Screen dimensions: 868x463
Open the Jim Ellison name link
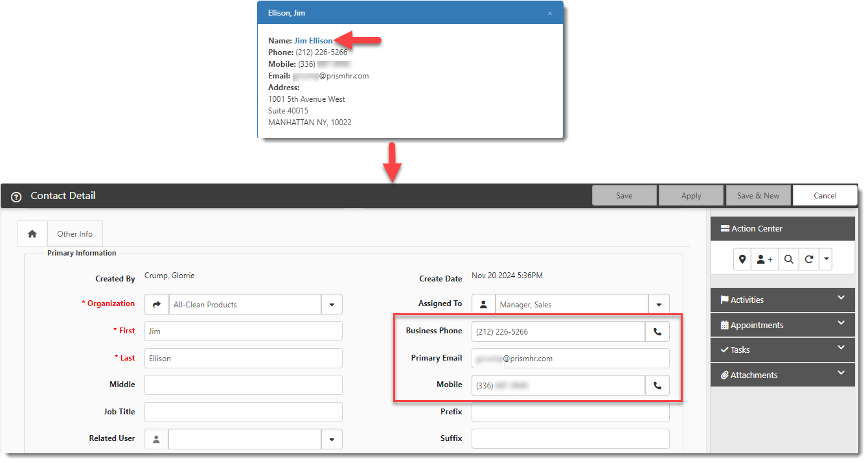(313, 41)
